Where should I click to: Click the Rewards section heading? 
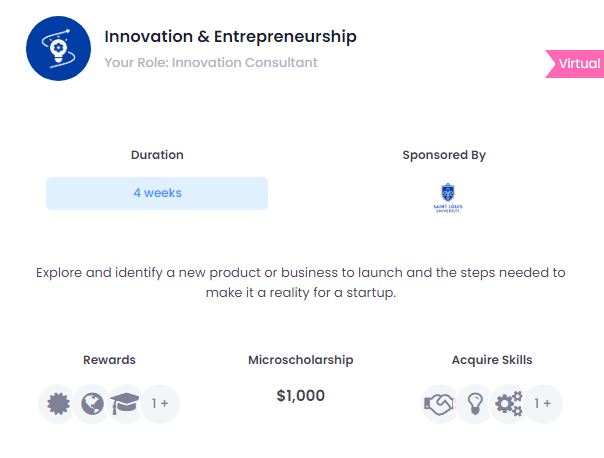click(x=109, y=360)
